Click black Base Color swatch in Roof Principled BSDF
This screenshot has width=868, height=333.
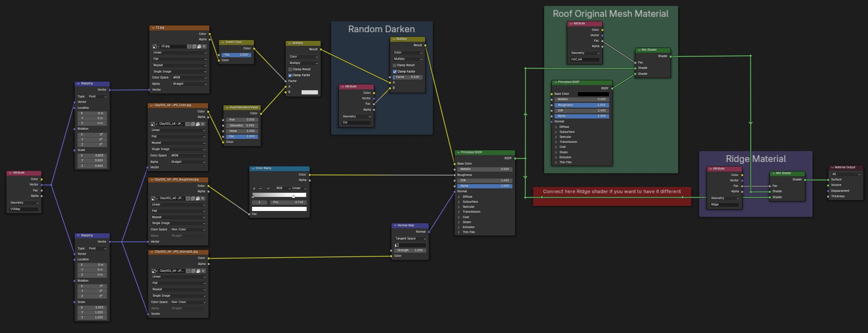pyautogui.click(x=593, y=94)
